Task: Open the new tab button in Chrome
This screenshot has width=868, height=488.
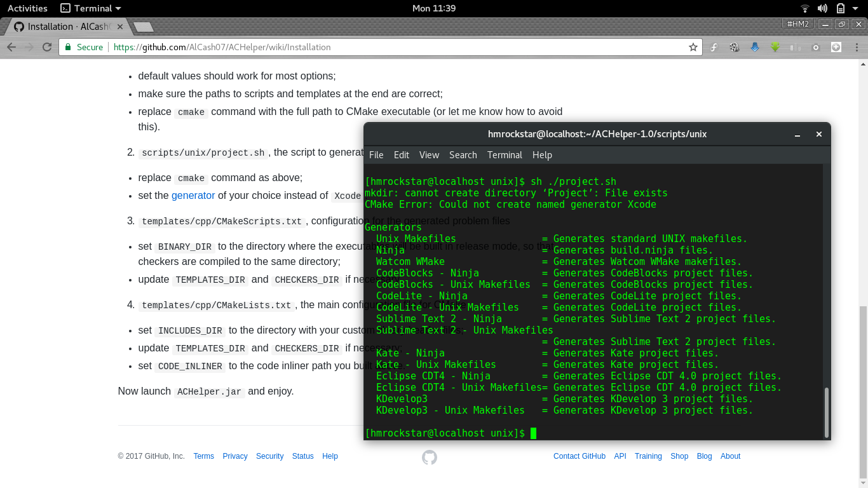Action: click(x=143, y=27)
